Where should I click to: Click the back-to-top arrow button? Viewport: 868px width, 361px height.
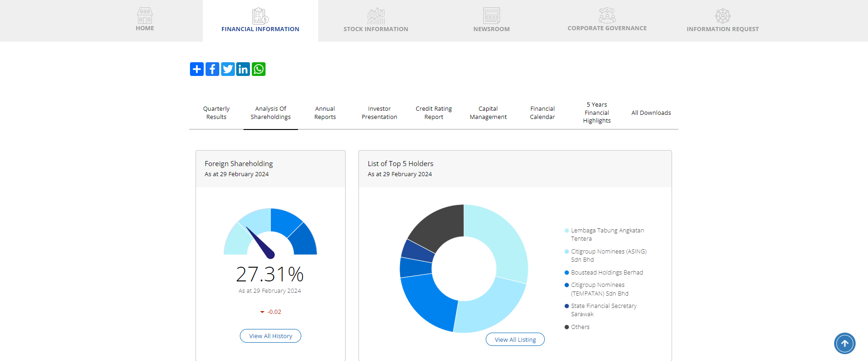point(845,344)
